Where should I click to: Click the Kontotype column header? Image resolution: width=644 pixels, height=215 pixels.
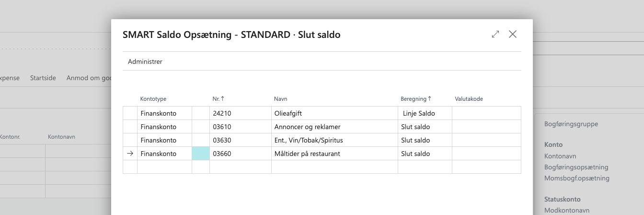click(153, 99)
